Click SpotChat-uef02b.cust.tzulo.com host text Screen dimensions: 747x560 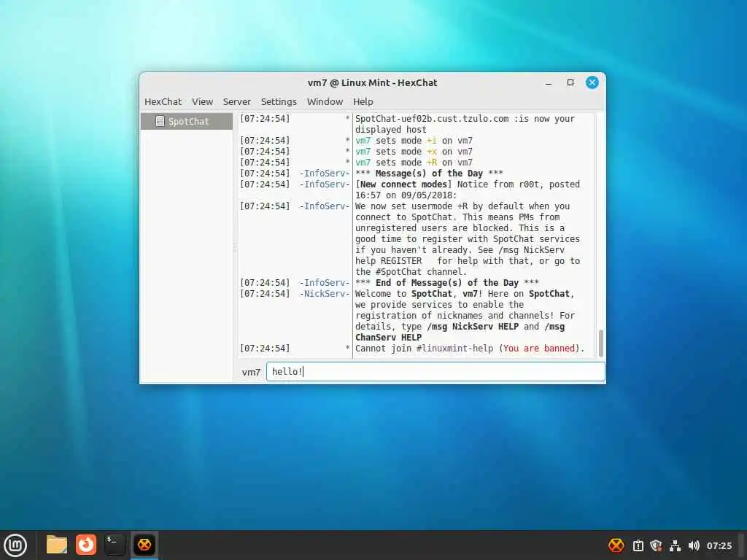[x=432, y=119]
